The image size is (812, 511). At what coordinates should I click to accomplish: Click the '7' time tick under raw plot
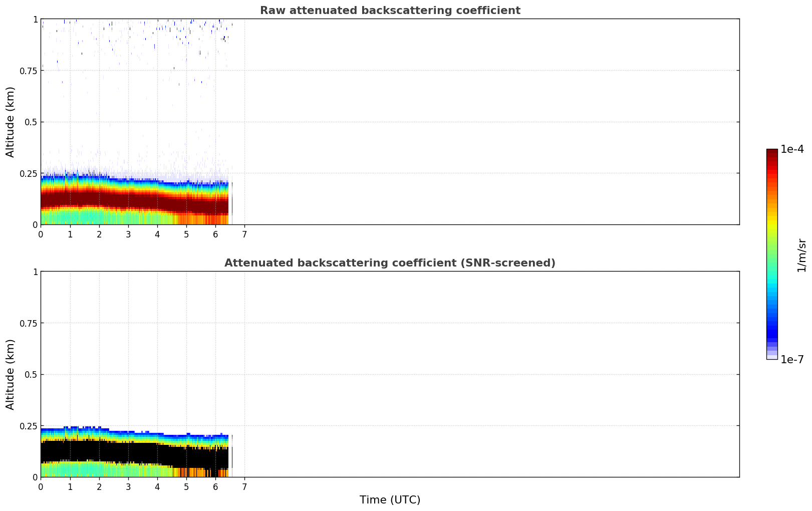[244, 234]
